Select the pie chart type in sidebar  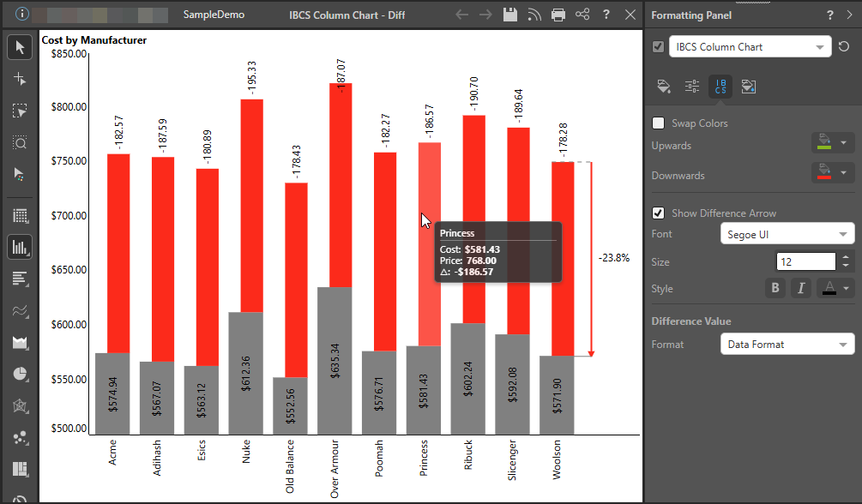pos(21,375)
